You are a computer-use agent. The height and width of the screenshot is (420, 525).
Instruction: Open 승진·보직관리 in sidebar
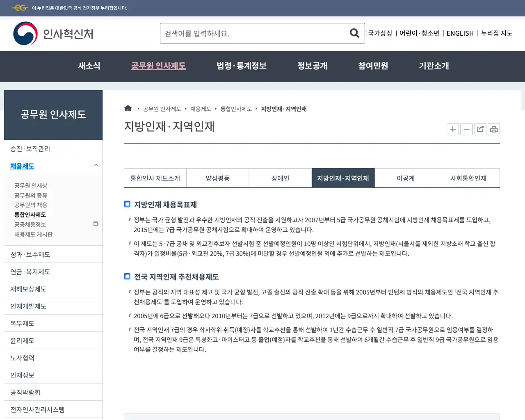coord(53,148)
